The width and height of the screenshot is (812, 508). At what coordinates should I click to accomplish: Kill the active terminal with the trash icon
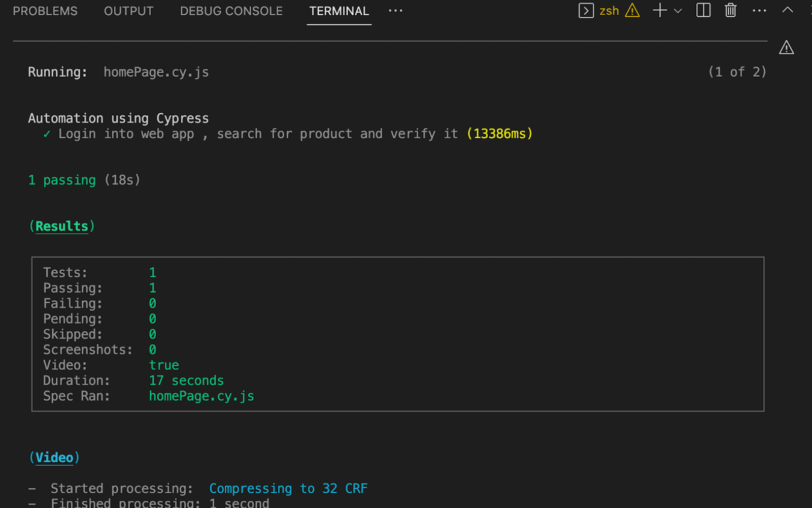(x=730, y=10)
